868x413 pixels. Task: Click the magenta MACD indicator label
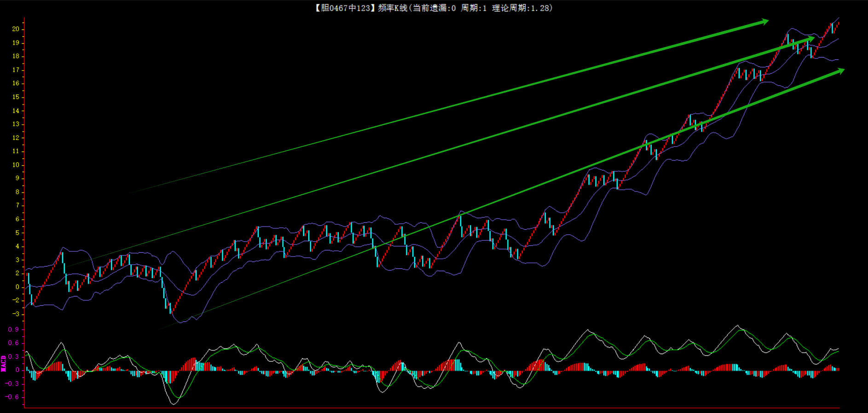click(3, 364)
